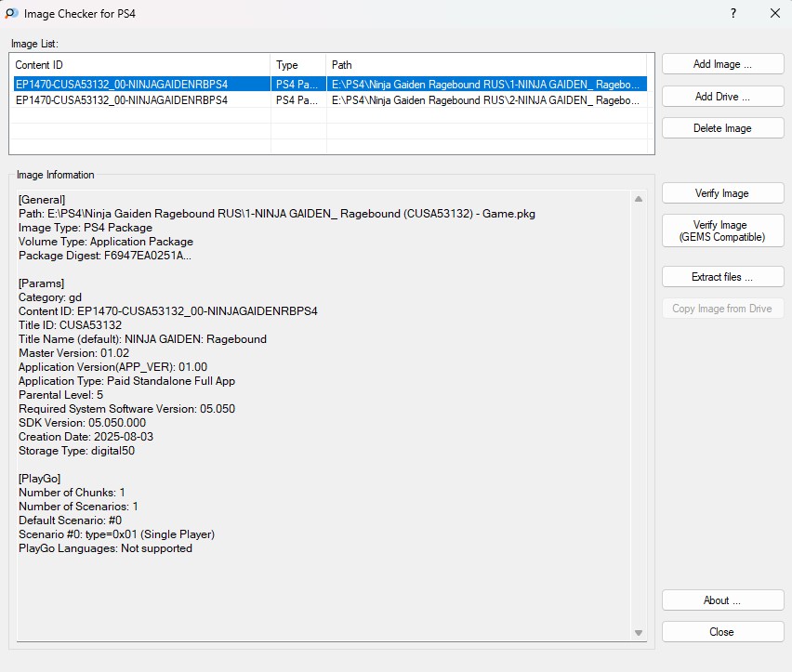This screenshot has width=792, height=672.
Task: Select the second image row with 2-NINJA GAIDEN path
Action: [330, 100]
